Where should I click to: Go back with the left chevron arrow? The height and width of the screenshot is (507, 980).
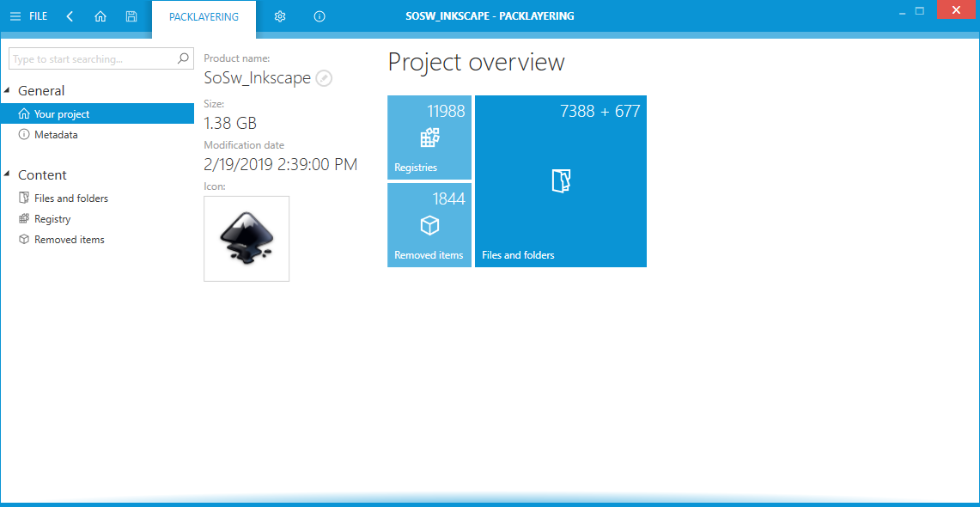tap(70, 16)
